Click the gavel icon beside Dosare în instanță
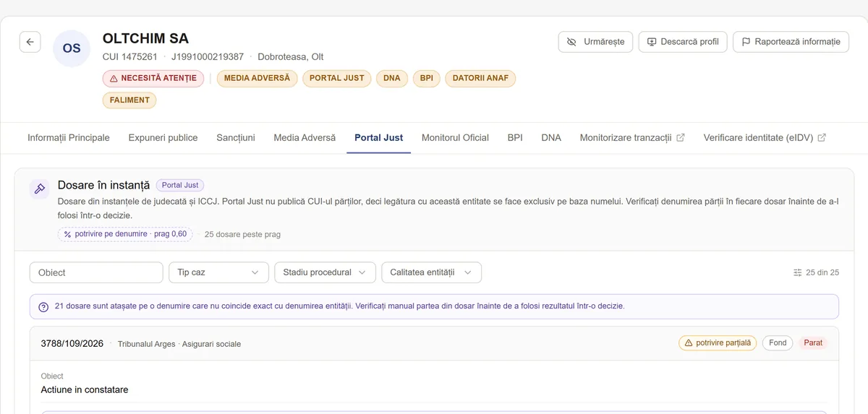 (39, 189)
